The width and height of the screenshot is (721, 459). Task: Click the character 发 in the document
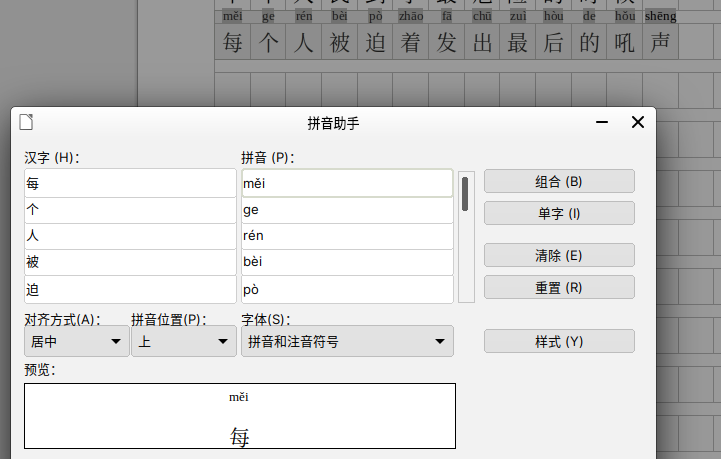(446, 43)
